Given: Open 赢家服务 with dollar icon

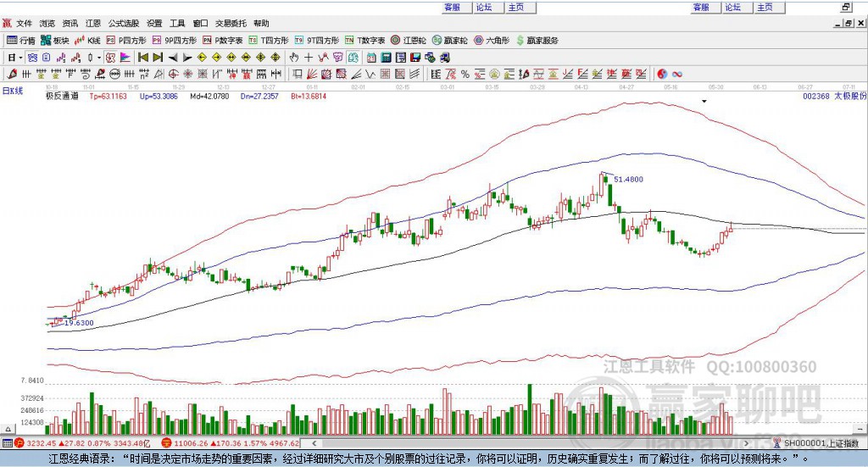Looking at the screenshot, I should (x=537, y=41).
